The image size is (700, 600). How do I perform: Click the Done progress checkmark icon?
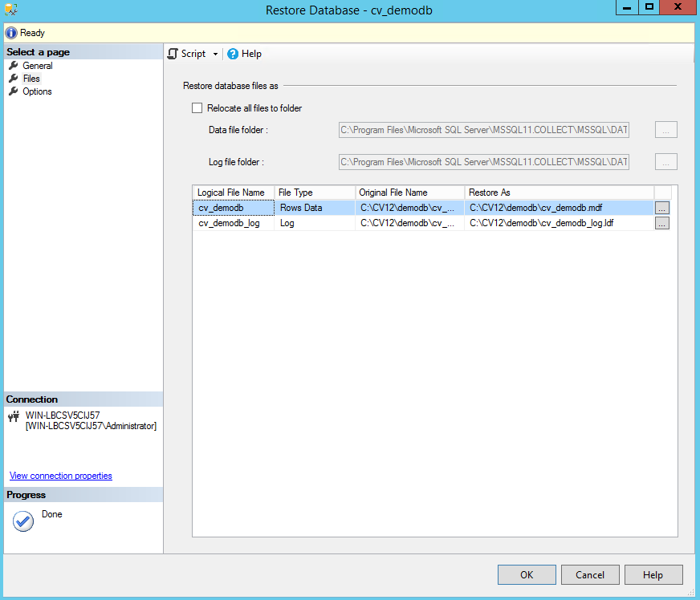tap(23, 521)
